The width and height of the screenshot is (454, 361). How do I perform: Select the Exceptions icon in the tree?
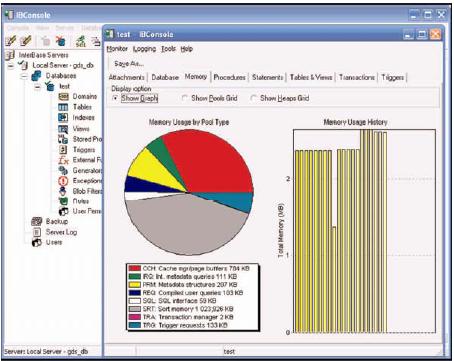point(63,181)
